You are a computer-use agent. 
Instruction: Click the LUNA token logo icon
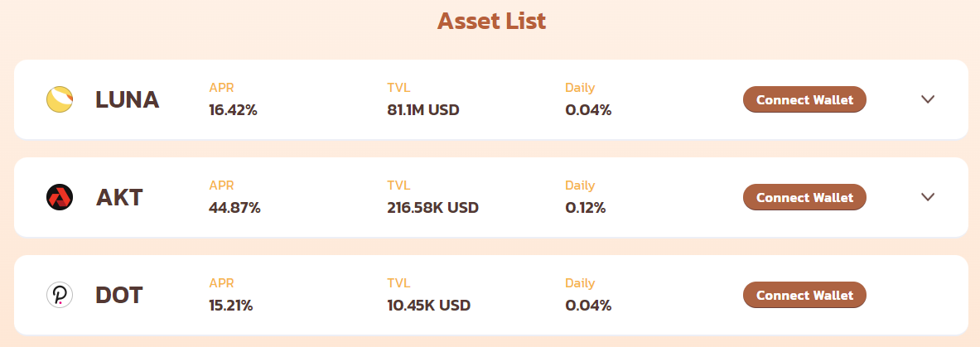click(x=60, y=99)
